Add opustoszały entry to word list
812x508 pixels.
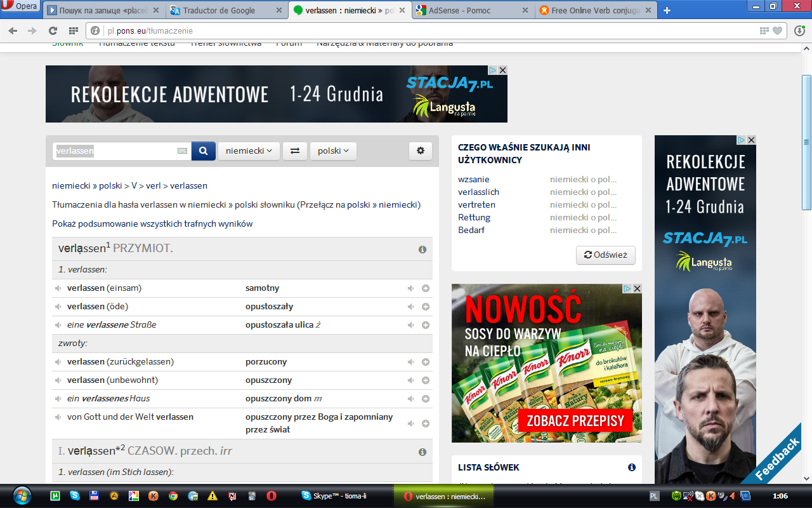coord(426,307)
